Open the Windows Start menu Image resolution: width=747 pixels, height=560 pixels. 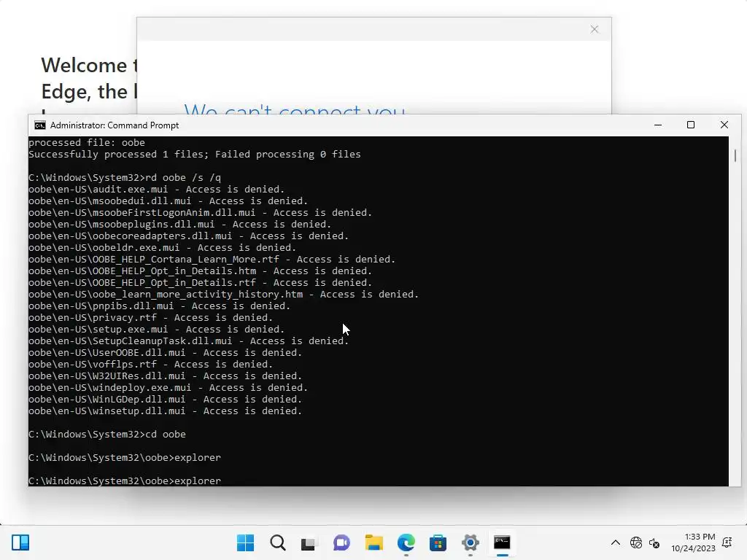point(245,542)
